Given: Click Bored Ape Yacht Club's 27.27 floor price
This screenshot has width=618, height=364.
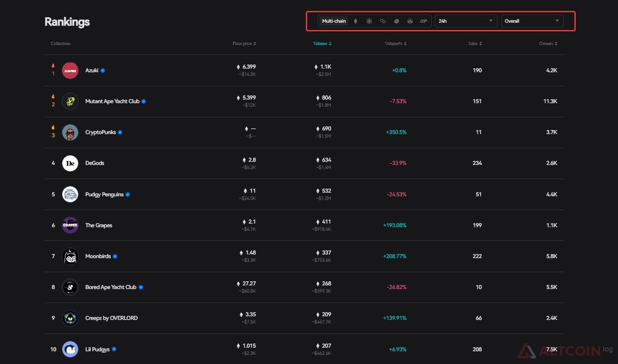Looking at the screenshot, I should click(249, 284).
